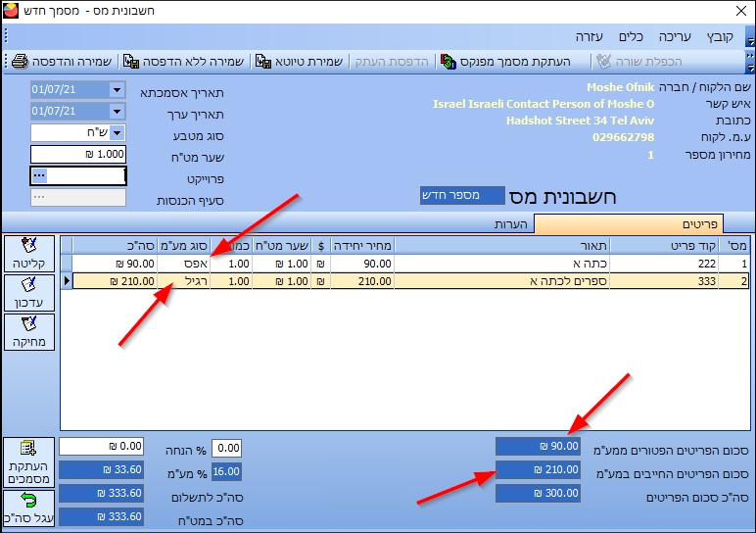
Task: Expand the סוג מטבע currency dropdown
Action: [118, 133]
